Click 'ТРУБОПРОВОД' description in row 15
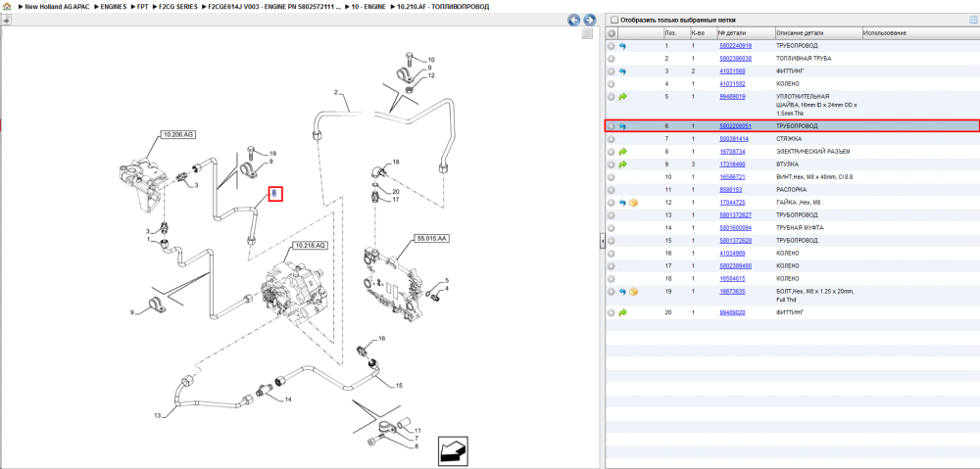This screenshot has width=980, height=469. [797, 241]
